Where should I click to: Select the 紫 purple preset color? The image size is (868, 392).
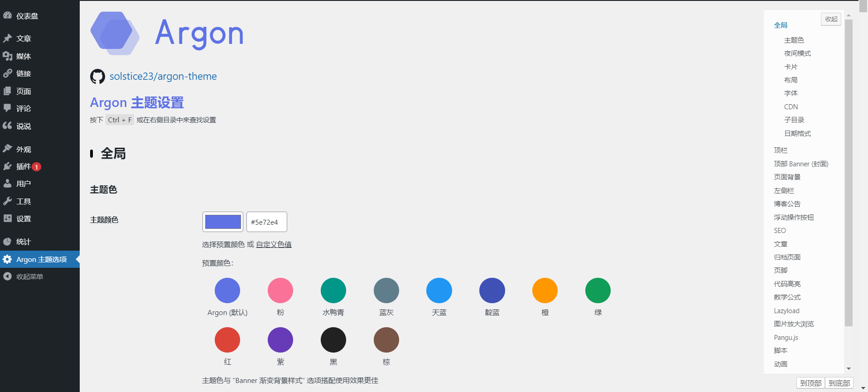tap(280, 340)
